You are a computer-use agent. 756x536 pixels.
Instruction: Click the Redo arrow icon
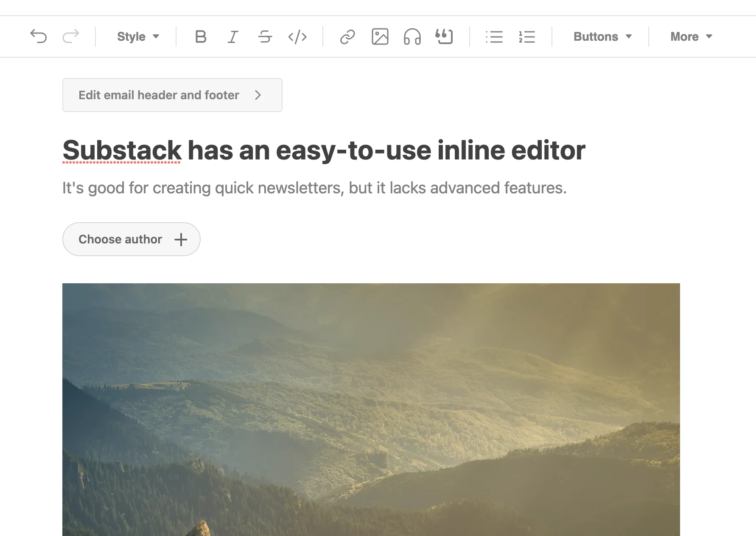70,36
